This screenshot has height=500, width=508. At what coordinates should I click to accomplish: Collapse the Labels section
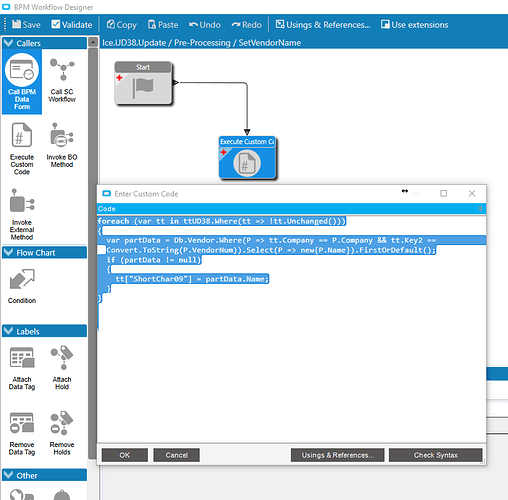(44, 331)
